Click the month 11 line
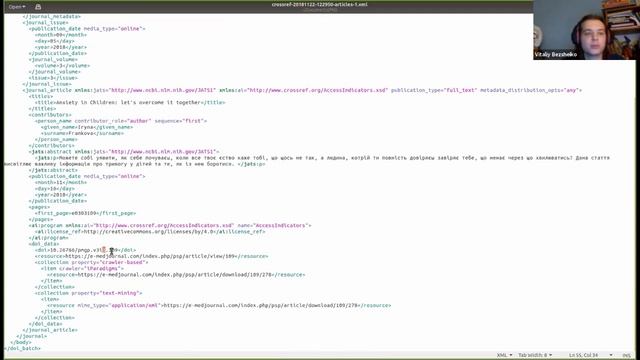 pos(61,182)
